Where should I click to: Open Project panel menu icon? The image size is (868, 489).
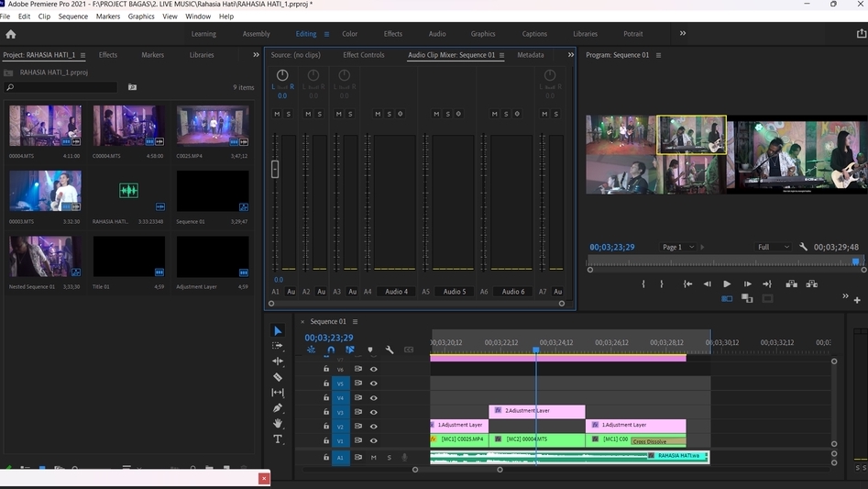[x=83, y=55]
